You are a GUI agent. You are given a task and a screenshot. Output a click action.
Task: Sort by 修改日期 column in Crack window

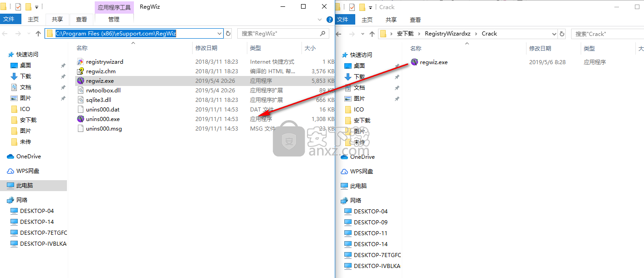(540, 48)
